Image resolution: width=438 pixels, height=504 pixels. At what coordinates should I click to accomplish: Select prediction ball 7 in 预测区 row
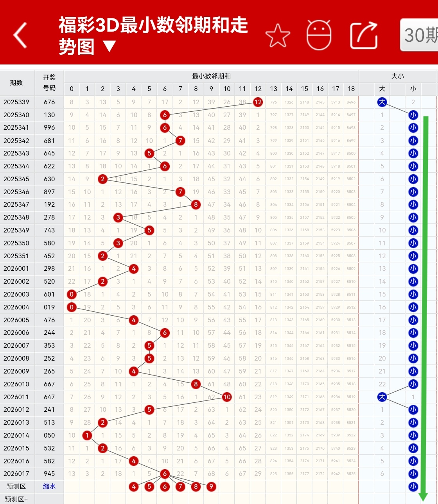click(180, 487)
